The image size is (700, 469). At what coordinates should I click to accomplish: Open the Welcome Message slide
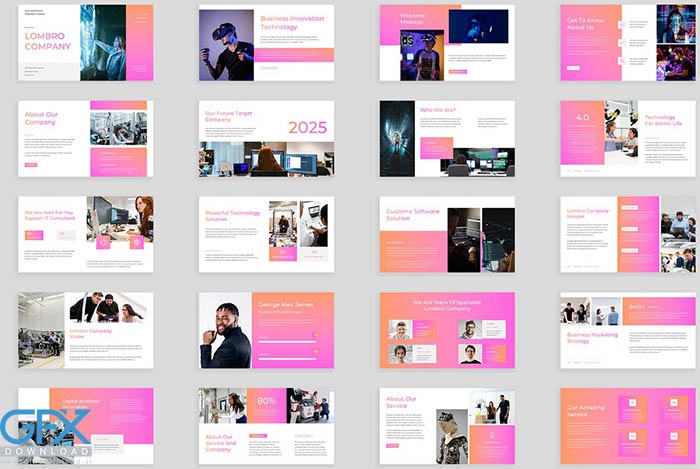click(447, 42)
